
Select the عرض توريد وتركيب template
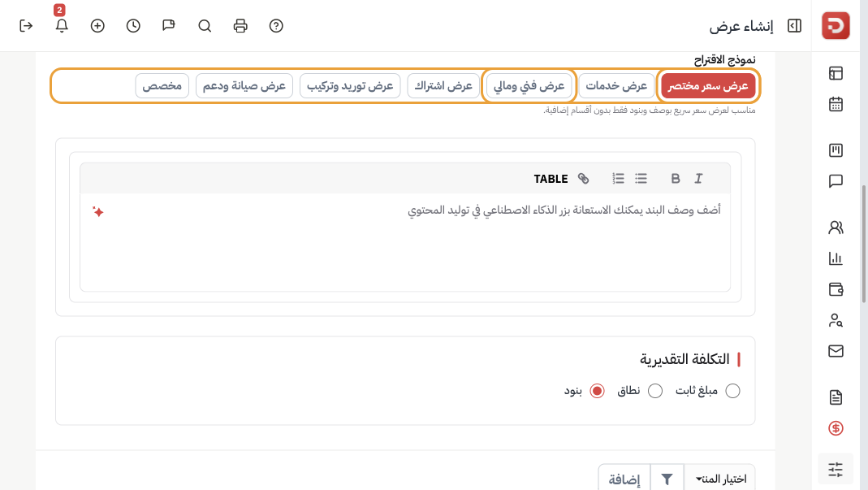[x=350, y=86]
